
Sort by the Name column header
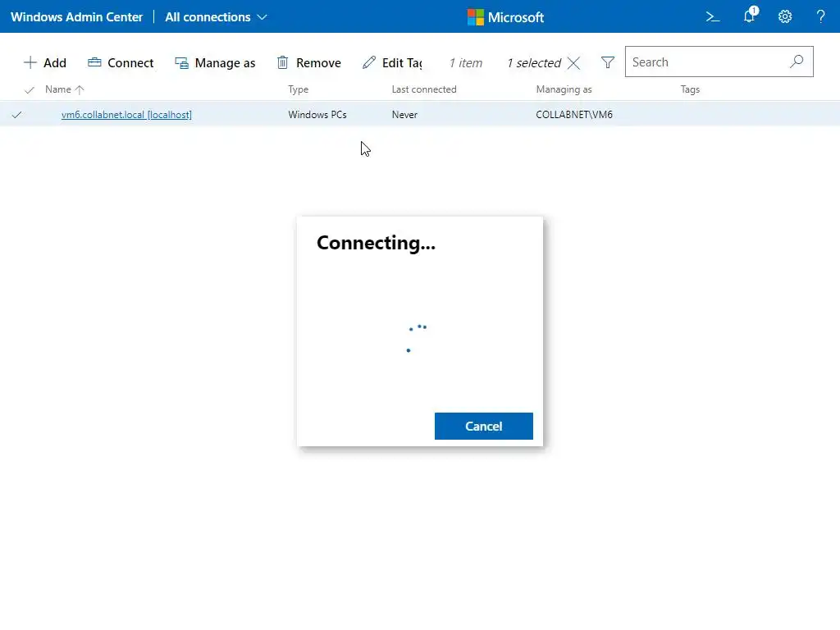tap(64, 89)
